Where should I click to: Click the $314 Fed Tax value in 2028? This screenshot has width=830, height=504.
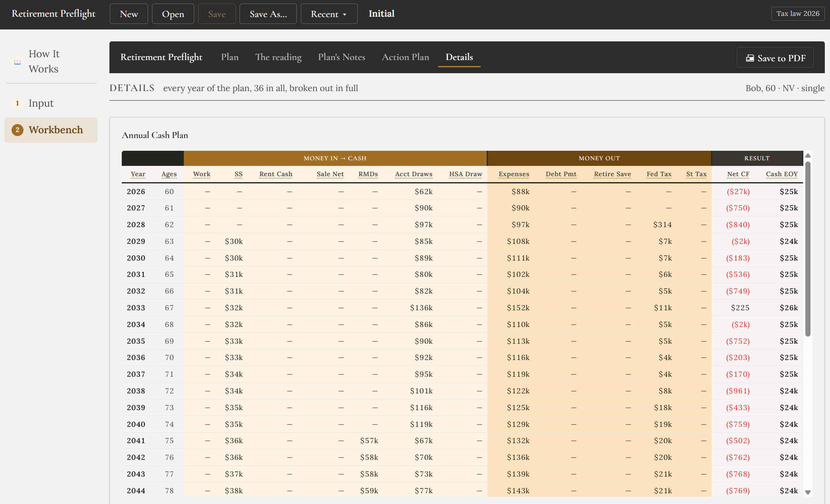point(662,225)
